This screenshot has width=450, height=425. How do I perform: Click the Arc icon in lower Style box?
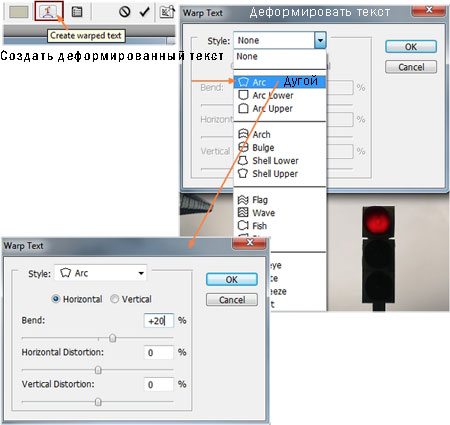pyautogui.click(x=65, y=273)
